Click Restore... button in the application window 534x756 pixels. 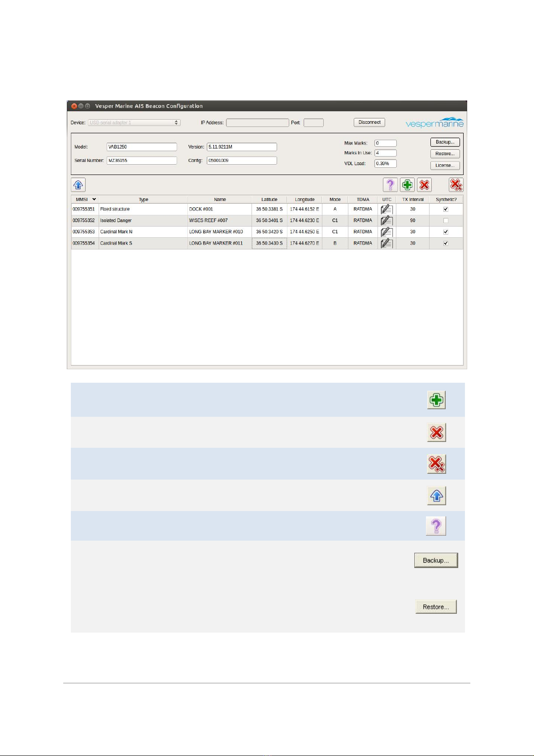coord(445,154)
